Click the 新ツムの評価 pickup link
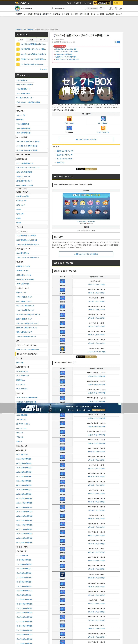The width and height of the screenshot is (138, 644). pyautogui.click(x=59, y=49)
